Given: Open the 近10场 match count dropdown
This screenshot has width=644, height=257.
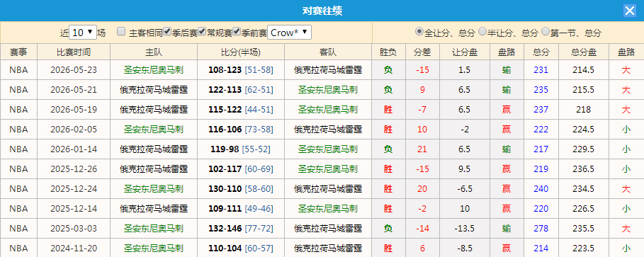Looking at the screenshot, I should click(83, 33).
